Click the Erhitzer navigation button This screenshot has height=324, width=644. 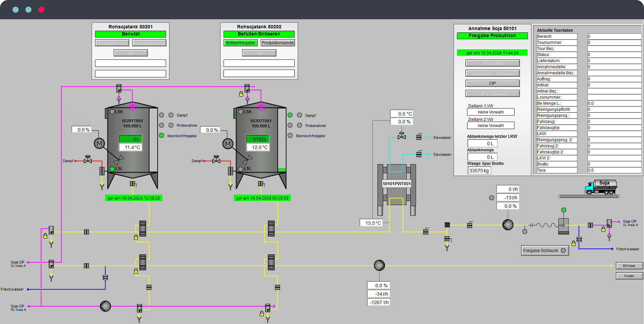tap(629, 266)
